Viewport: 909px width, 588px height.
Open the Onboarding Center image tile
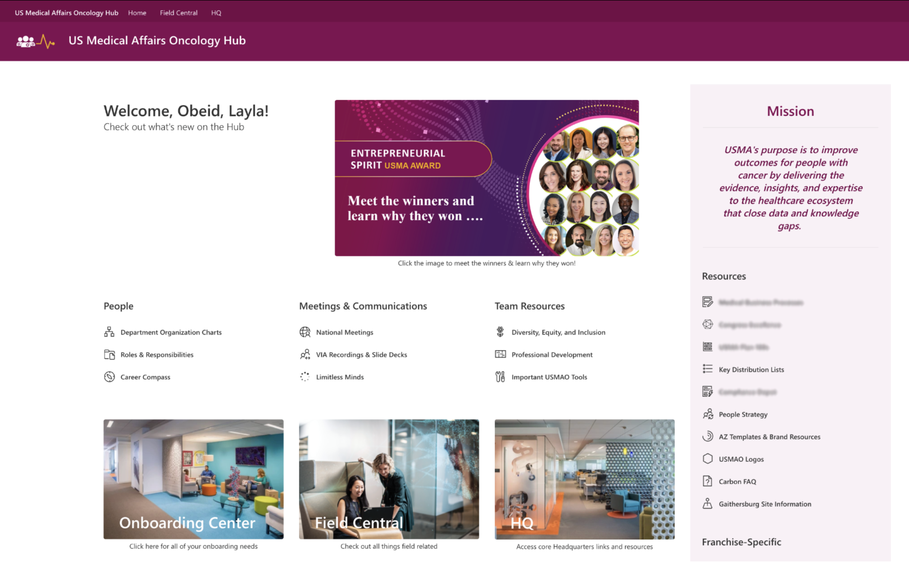pos(193,479)
